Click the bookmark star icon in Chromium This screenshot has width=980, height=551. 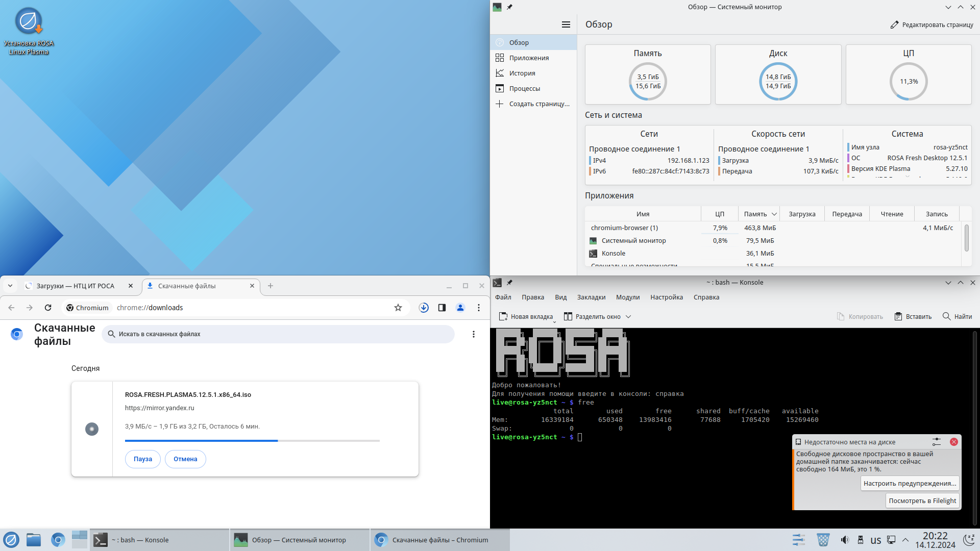click(x=398, y=308)
